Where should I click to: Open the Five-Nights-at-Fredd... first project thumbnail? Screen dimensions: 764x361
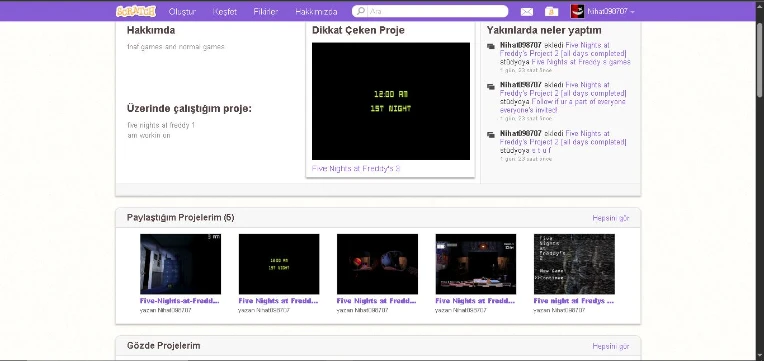[180, 264]
